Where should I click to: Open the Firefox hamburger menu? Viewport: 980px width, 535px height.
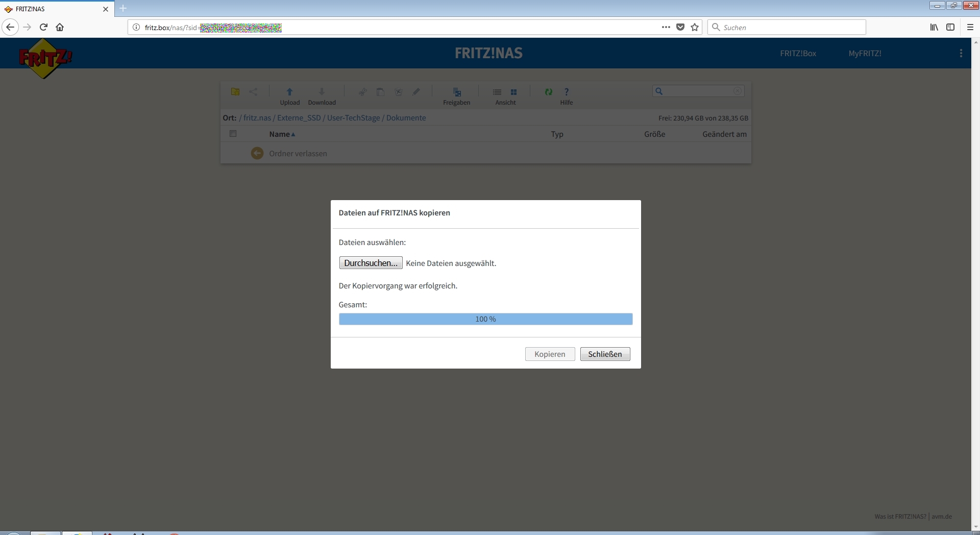(x=970, y=27)
